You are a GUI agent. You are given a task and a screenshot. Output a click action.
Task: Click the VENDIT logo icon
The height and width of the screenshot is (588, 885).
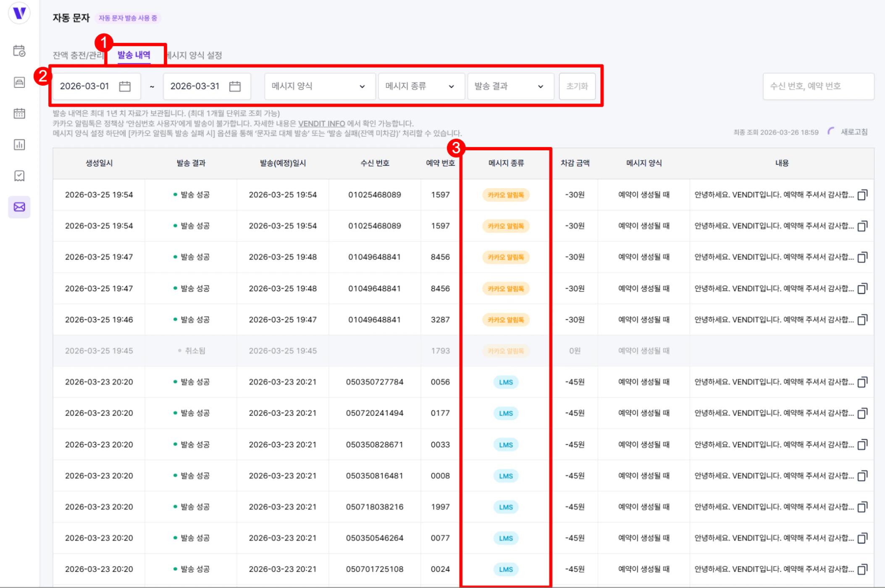19,13
